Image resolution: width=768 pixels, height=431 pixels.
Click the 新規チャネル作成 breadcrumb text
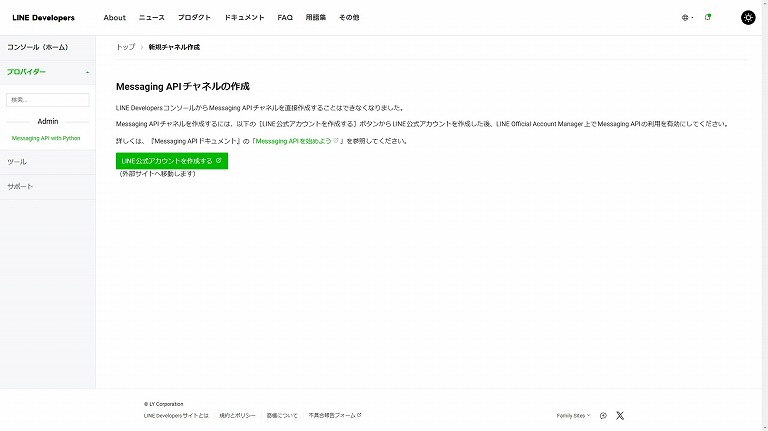174,47
